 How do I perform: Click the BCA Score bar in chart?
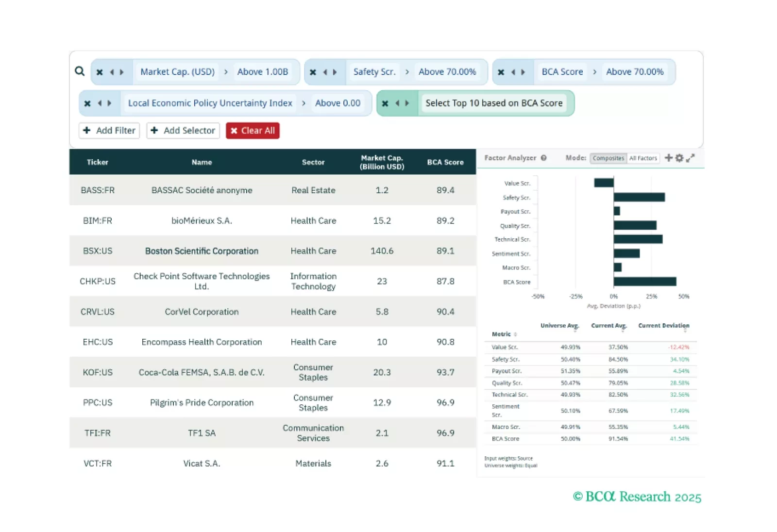pos(644,282)
